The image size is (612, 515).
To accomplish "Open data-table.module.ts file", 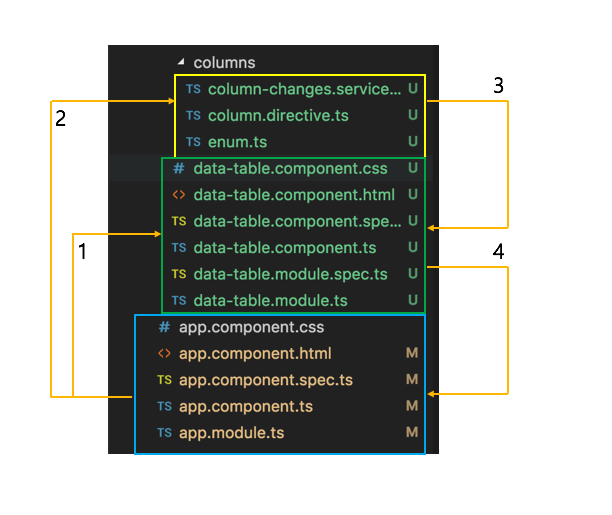I will coord(270,301).
